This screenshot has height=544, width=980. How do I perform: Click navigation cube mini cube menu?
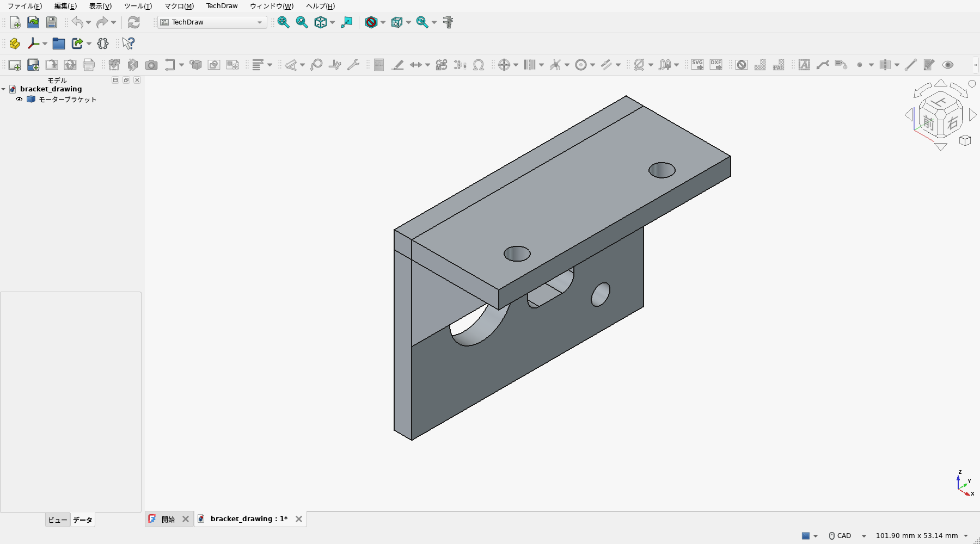[965, 140]
